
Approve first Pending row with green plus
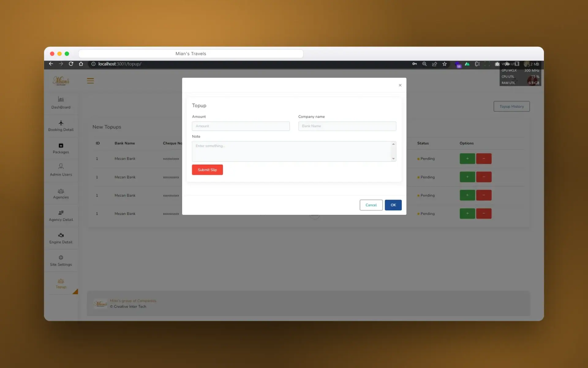pyautogui.click(x=467, y=159)
